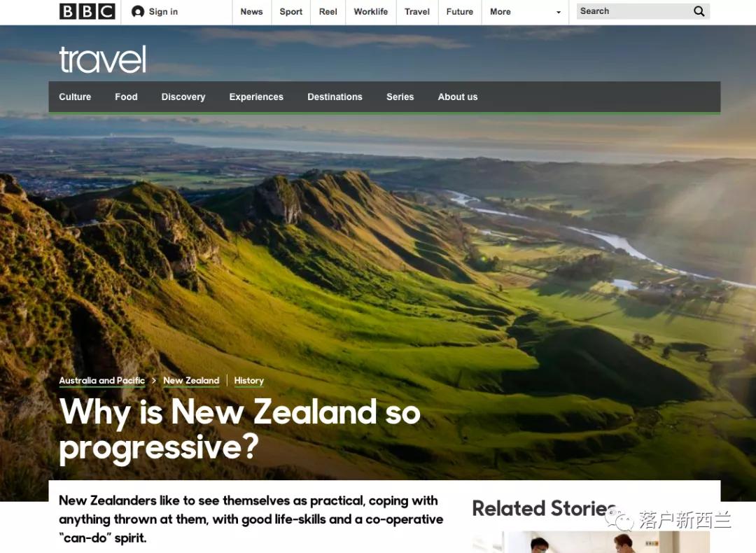This screenshot has height=553, width=756.
Task: Select the Future nav item
Action: [x=459, y=12]
